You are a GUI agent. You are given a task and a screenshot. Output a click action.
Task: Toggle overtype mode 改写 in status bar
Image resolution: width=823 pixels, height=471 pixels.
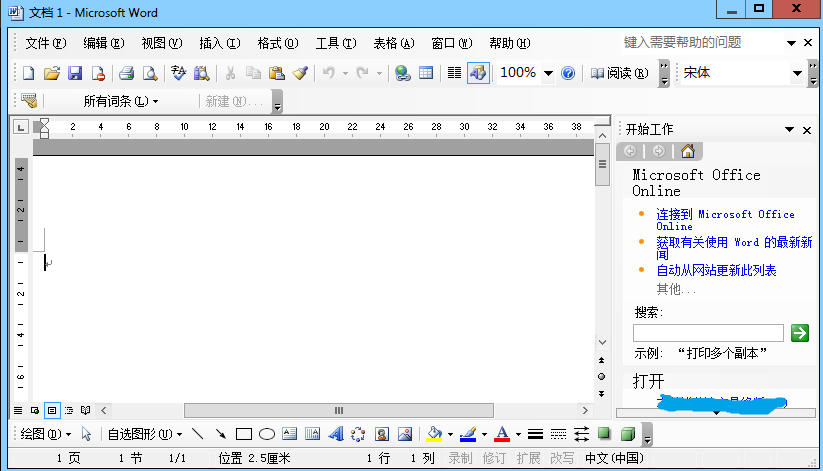pos(561,458)
